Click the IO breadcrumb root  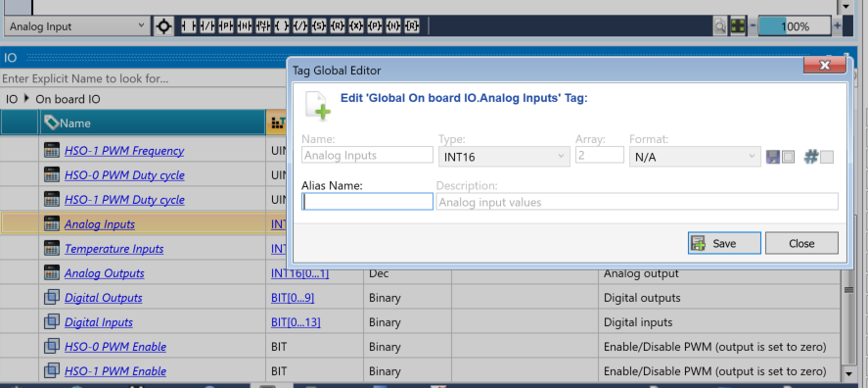pyautogui.click(x=12, y=100)
